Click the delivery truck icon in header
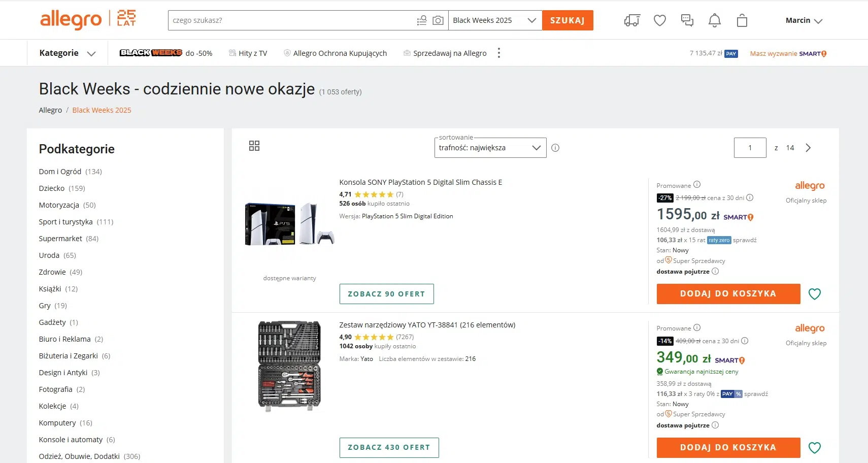 click(632, 20)
